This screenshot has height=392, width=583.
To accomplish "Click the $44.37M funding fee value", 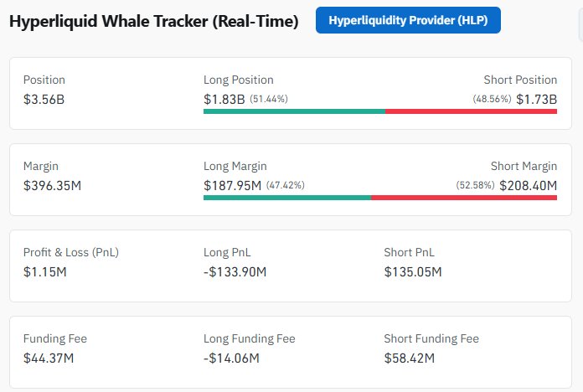I will click(x=49, y=358).
